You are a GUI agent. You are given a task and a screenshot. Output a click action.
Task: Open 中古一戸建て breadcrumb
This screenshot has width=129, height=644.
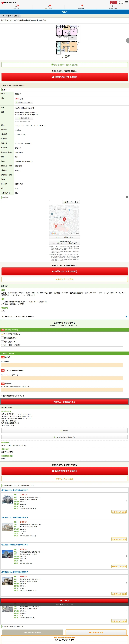click(6, 16)
